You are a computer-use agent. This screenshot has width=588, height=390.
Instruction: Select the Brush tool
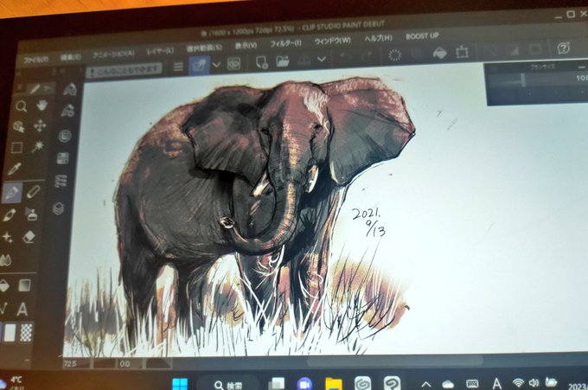click(10, 214)
